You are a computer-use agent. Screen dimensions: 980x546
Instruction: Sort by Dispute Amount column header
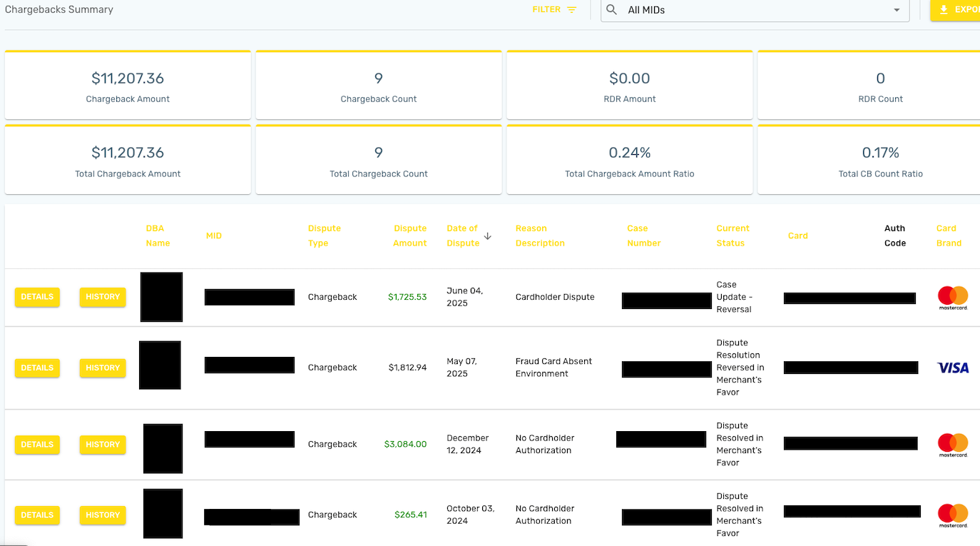[410, 236]
